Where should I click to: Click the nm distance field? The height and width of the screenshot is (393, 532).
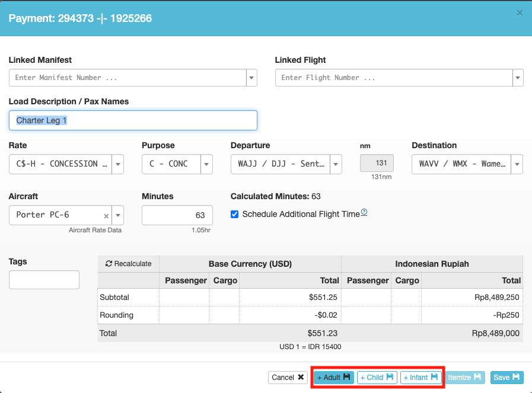377,163
